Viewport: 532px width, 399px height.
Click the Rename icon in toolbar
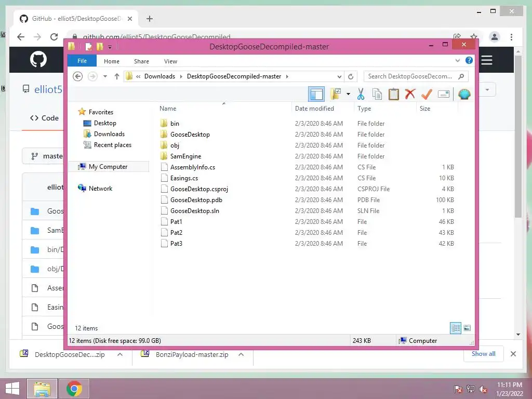[x=444, y=94]
